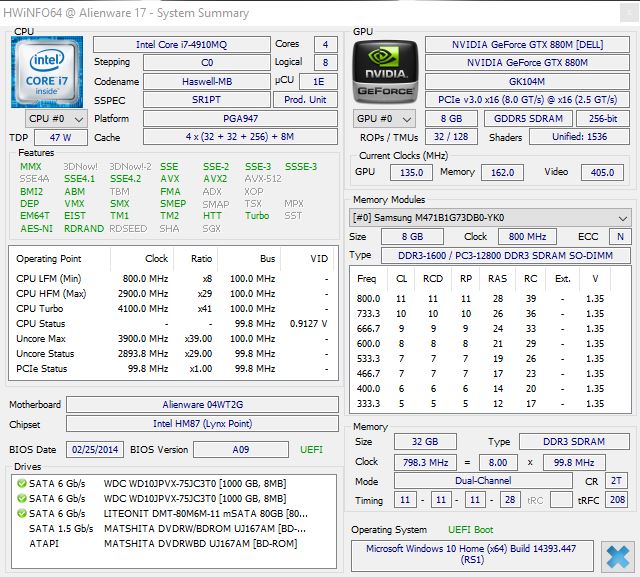Click the DDR3-1600 / PC3-12800 type field
The height and width of the screenshot is (577, 640).
(505, 255)
